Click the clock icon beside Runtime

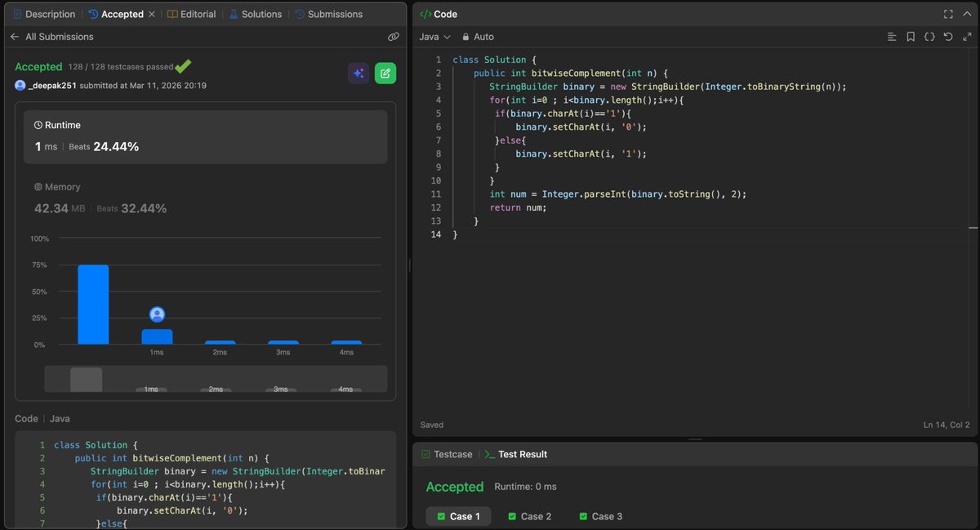(x=38, y=125)
